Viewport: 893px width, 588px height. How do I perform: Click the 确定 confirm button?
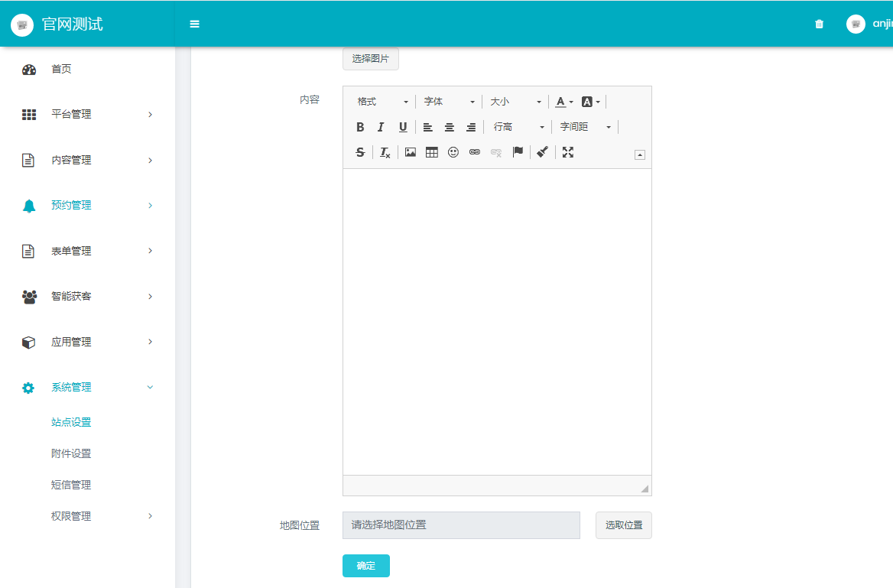click(x=366, y=566)
